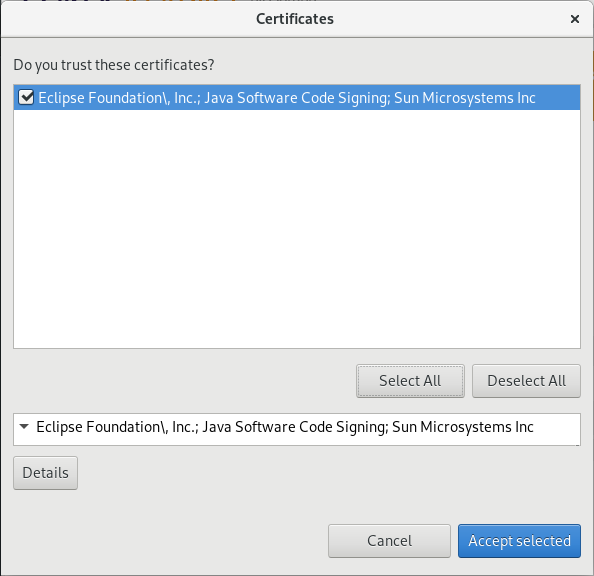Uncheck the Eclipse Foundation certificate checkbox
This screenshot has width=594, height=576.
[26, 97]
